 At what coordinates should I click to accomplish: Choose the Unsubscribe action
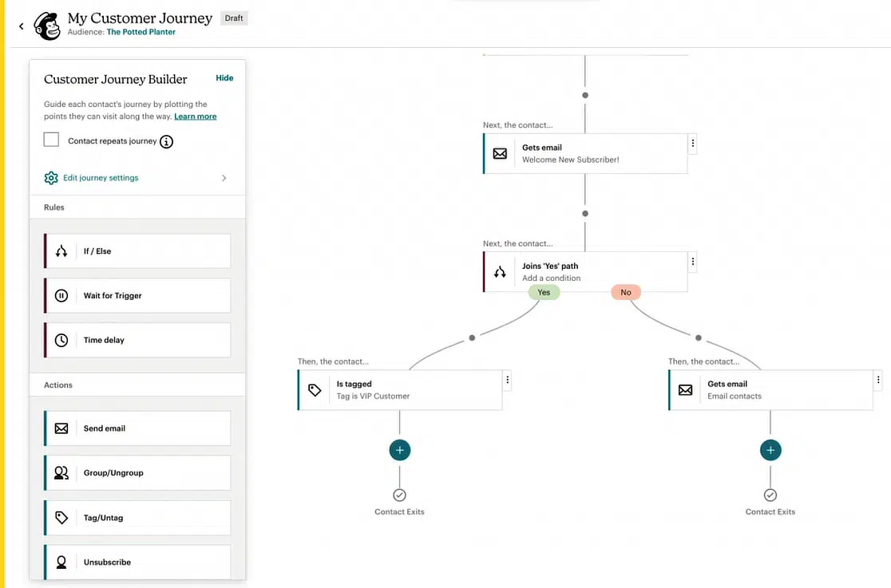137,562
